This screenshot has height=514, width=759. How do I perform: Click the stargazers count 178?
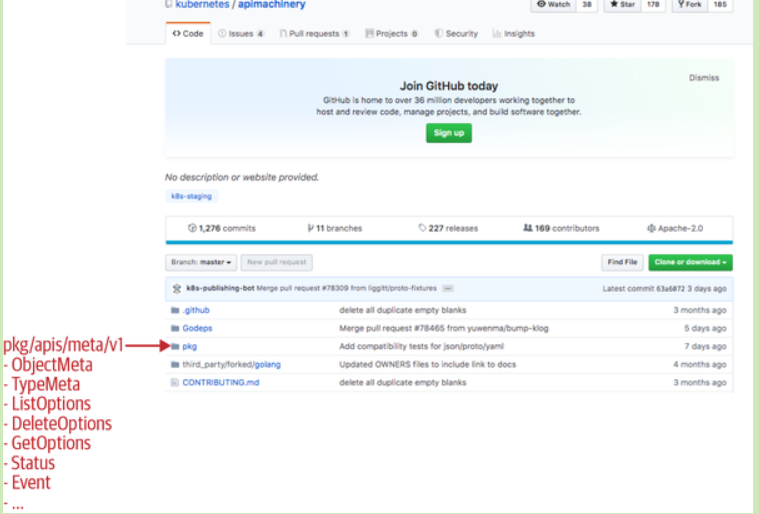pos(653,4)
